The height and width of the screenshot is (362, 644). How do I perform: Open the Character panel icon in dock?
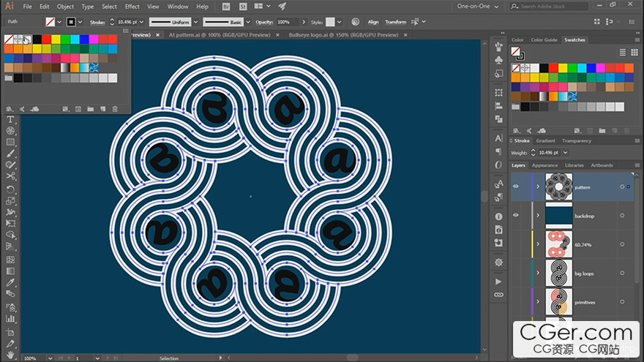click(x=498, y=138)
